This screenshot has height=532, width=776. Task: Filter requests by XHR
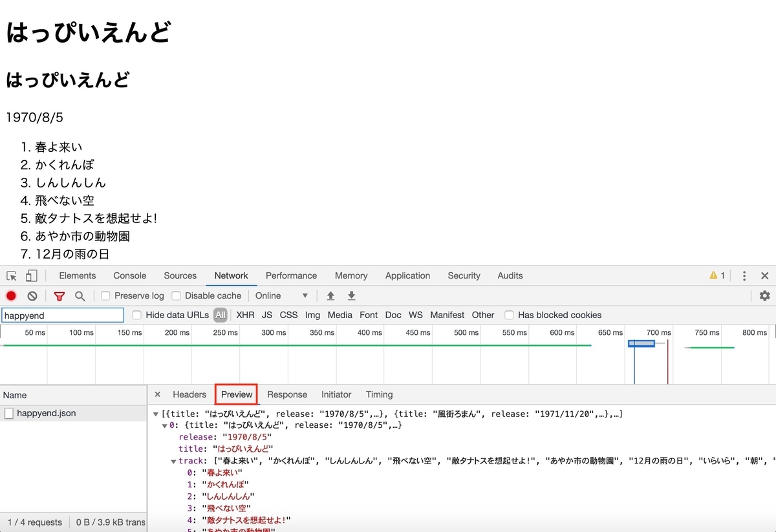(245, 315)
